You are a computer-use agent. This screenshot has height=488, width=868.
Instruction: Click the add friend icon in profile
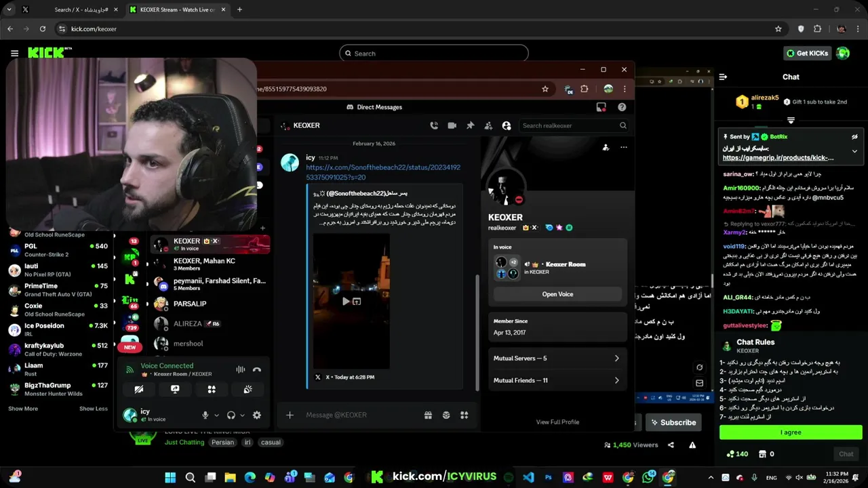606,147
